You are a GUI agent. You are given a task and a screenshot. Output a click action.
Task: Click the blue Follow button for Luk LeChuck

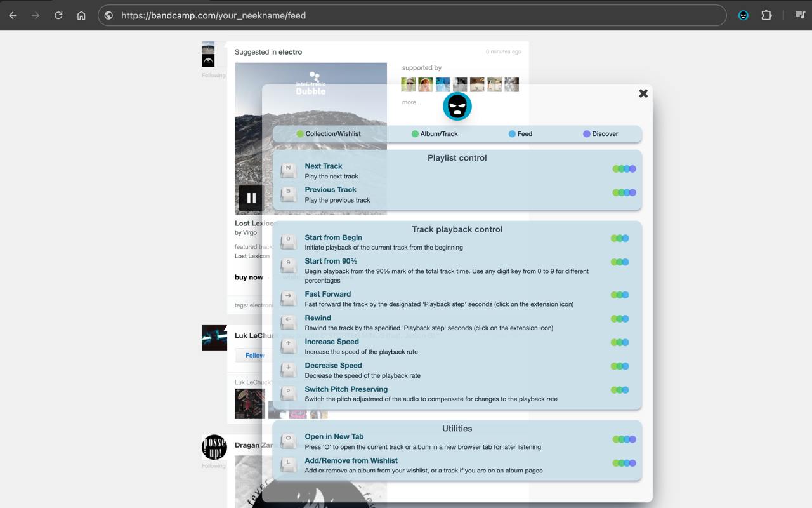point(253,355)
